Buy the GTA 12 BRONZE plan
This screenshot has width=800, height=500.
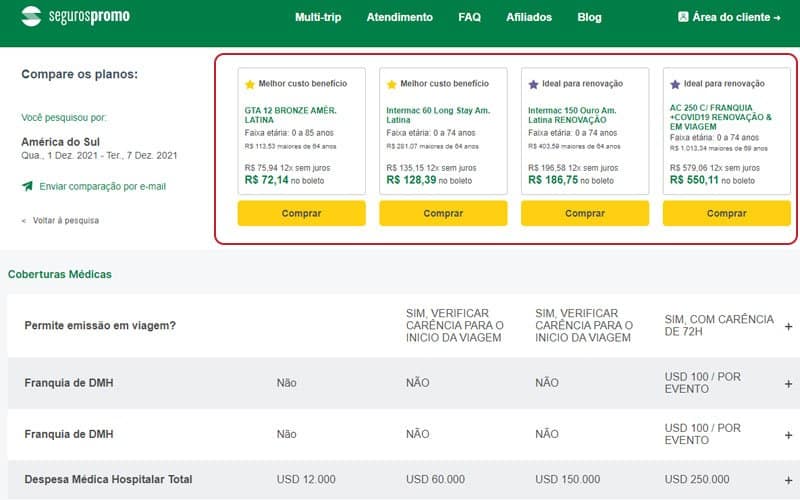pos(302,213)
